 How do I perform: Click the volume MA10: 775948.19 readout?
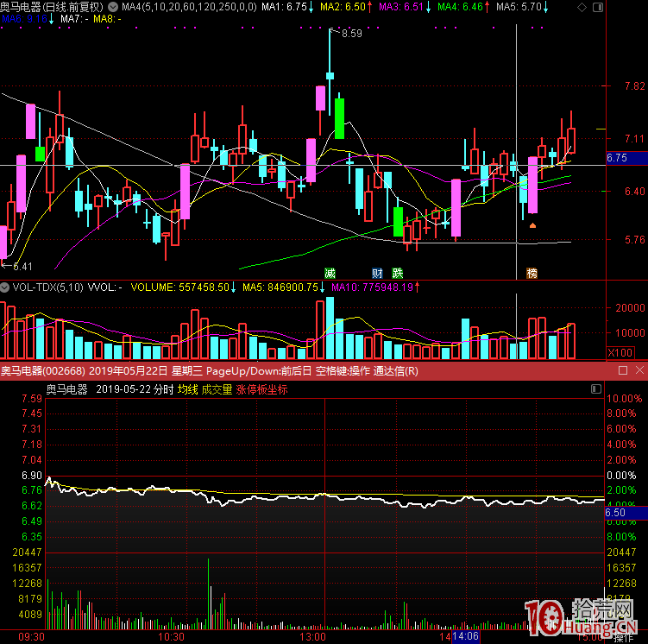[373, 287]
